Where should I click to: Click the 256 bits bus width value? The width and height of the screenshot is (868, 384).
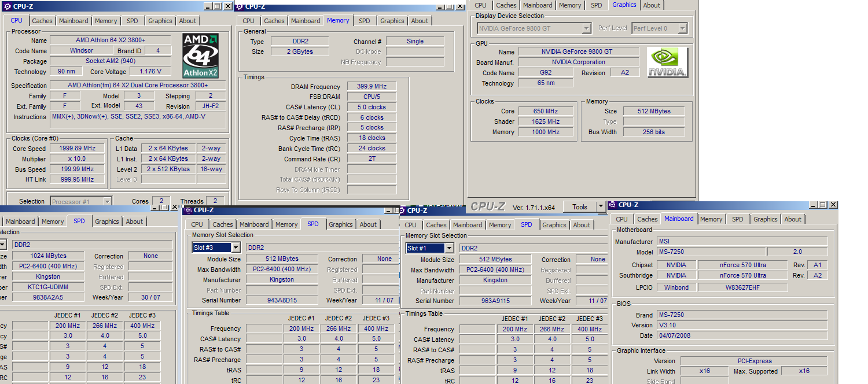pos(654,132)
